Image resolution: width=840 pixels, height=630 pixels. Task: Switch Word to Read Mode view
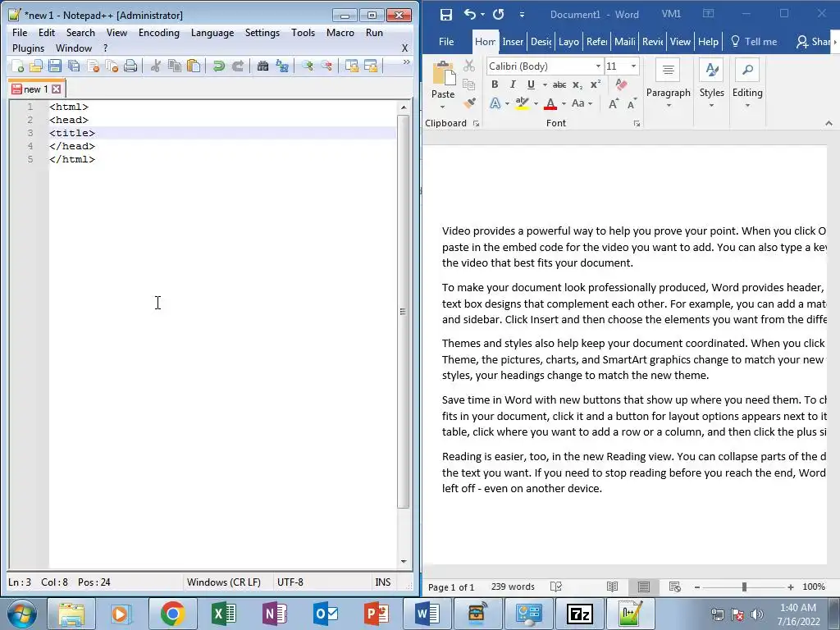click(x=612, y=587)
